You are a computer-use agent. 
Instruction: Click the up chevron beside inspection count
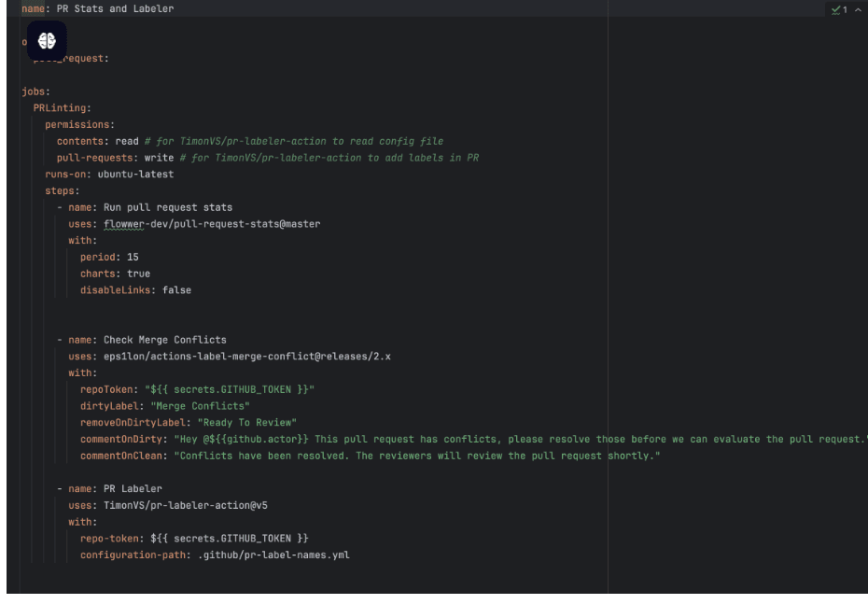(858, 9)
